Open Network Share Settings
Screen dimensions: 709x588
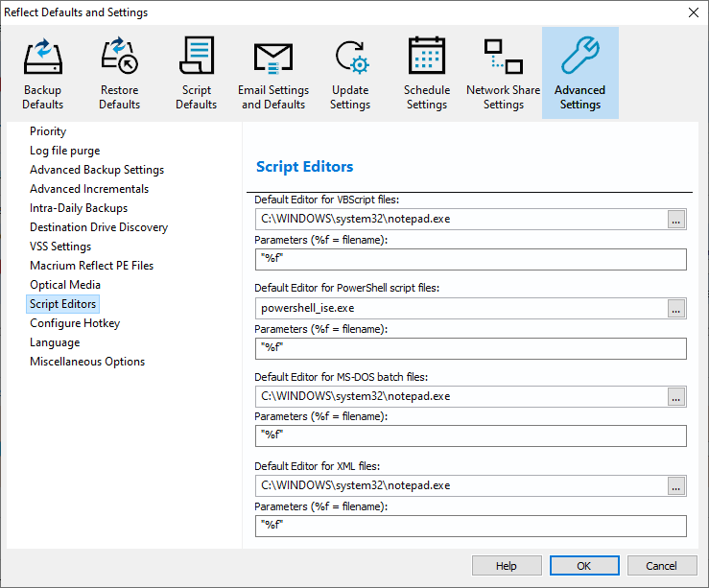[504, 73]
